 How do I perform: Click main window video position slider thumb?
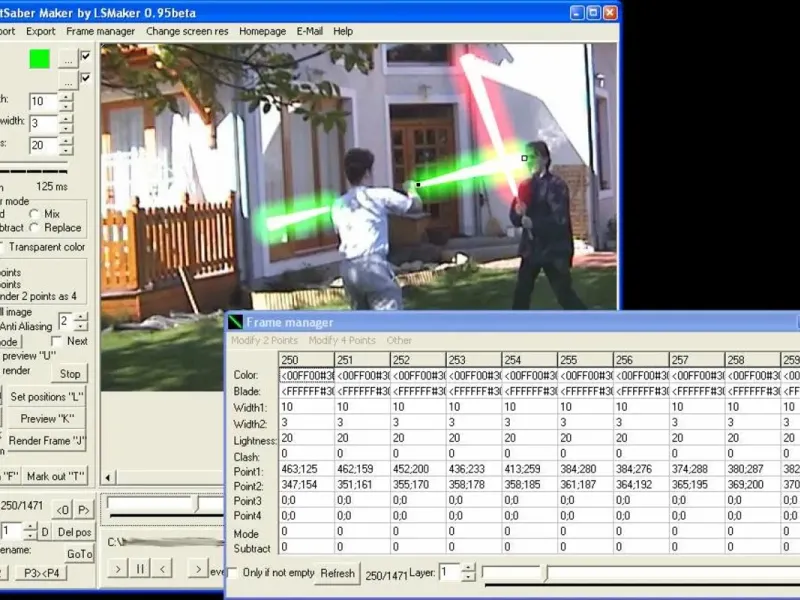(197, 504)
